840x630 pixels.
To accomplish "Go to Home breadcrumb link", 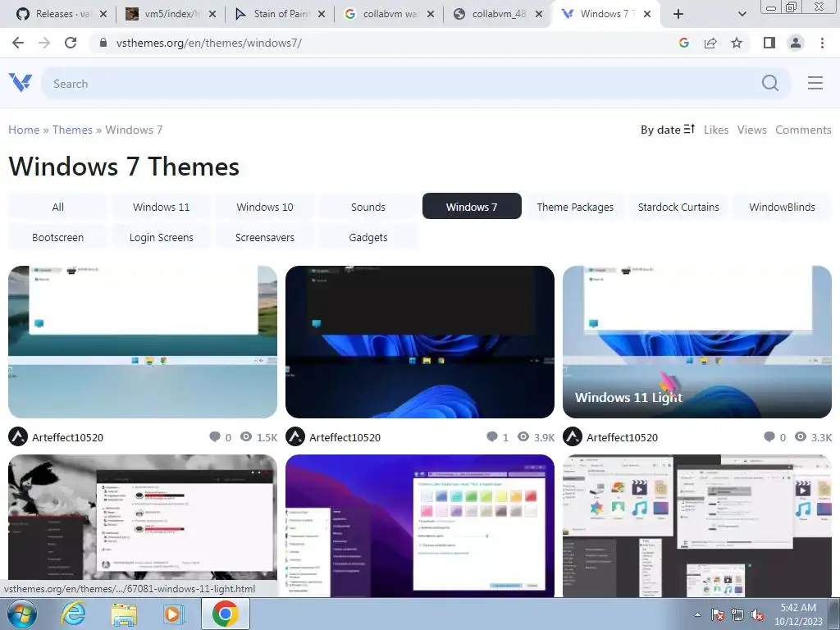I will click(24, 130).
